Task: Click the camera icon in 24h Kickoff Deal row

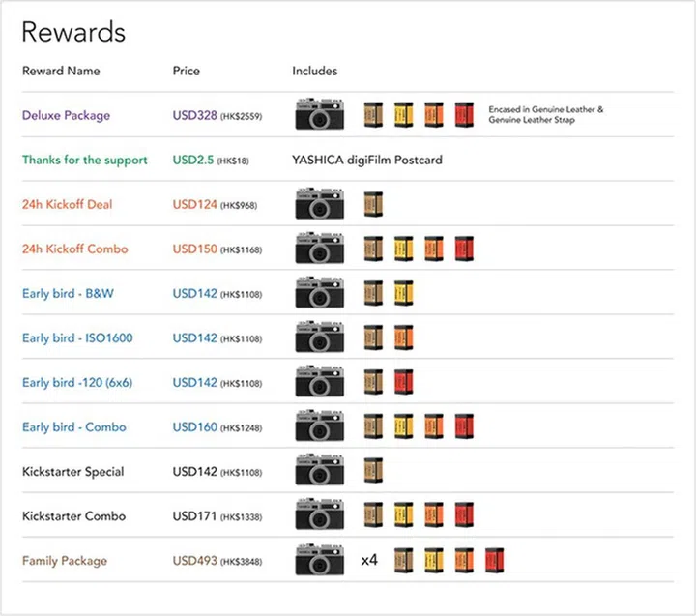Action: point(321,204)
